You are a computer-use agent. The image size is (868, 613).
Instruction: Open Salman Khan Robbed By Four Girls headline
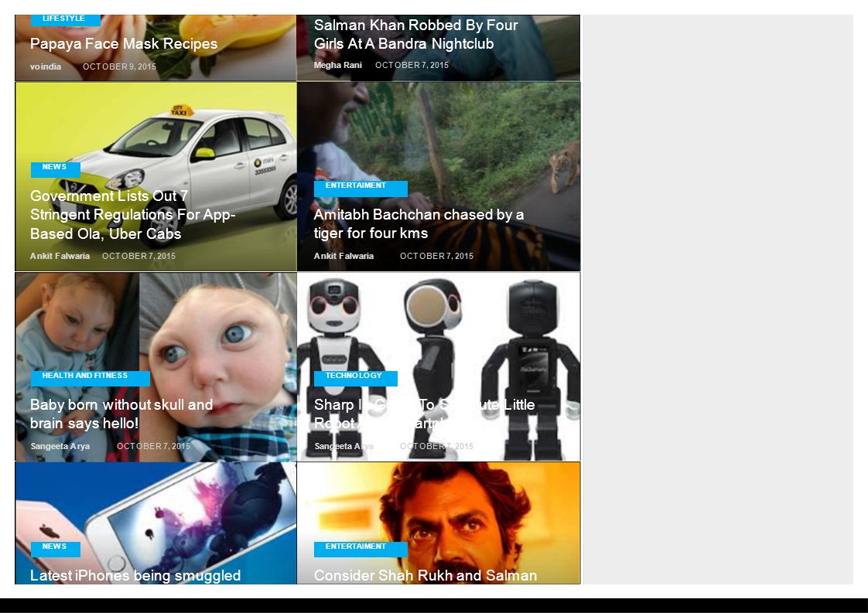tap(415, 34)
